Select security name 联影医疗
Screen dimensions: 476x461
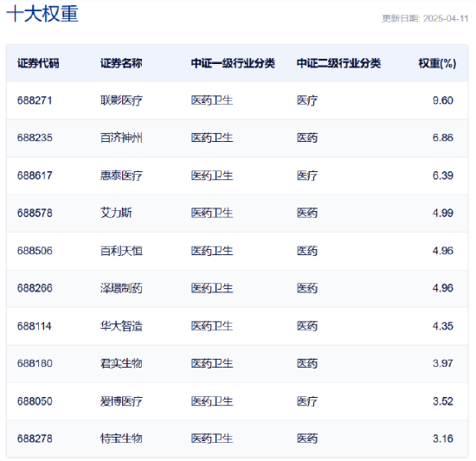click(x=121, y=100)
